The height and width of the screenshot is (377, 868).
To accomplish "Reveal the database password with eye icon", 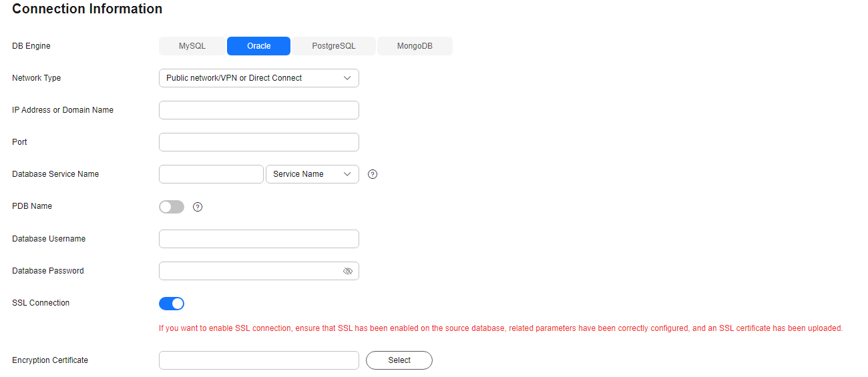I will 347,271.
